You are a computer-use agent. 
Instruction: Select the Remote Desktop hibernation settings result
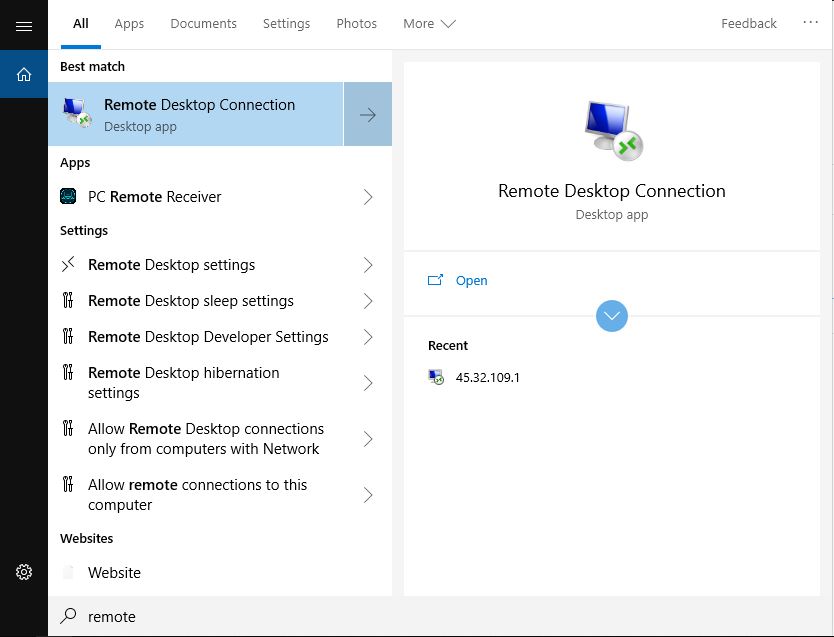[220, 383]
